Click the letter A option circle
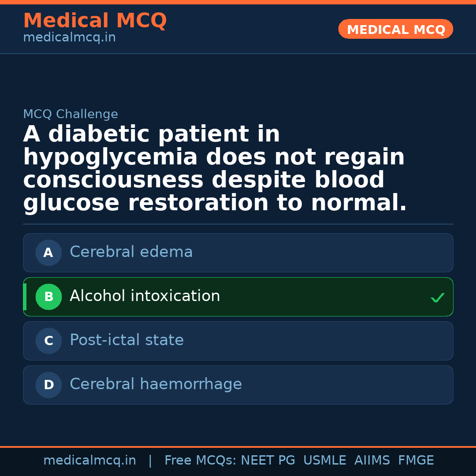 [x=48, y=253]
